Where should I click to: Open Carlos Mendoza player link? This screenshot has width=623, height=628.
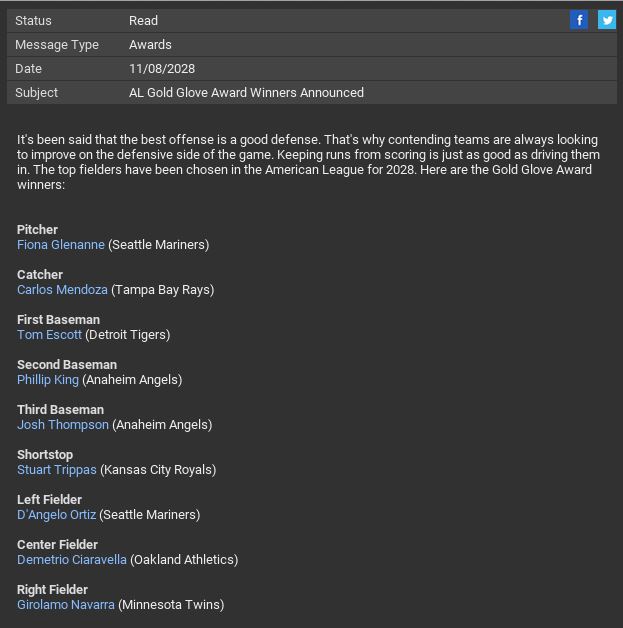tap(62, 290)
